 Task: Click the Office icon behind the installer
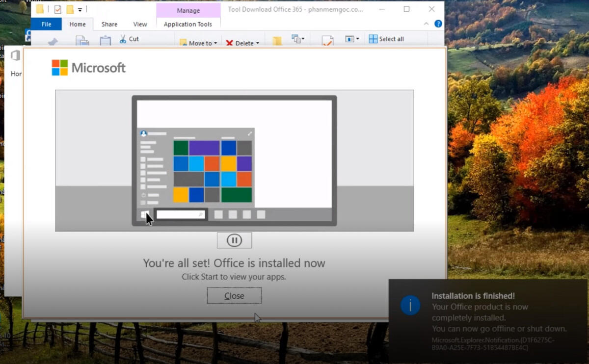tap(15, 55)
